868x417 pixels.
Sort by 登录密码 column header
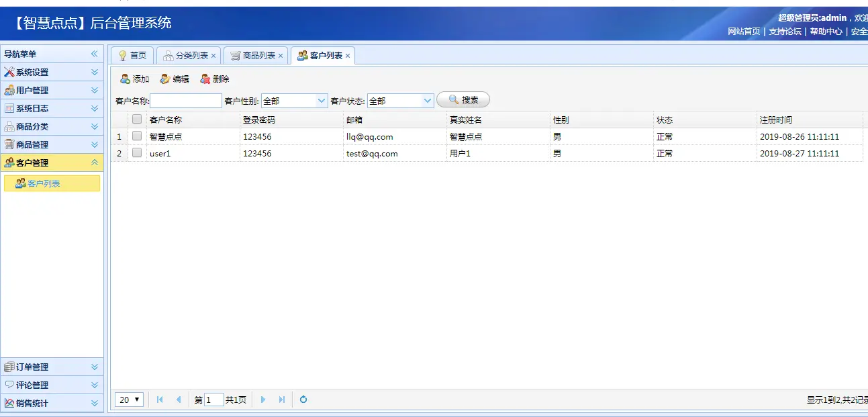pyautogui.click(x=292, y=120)
